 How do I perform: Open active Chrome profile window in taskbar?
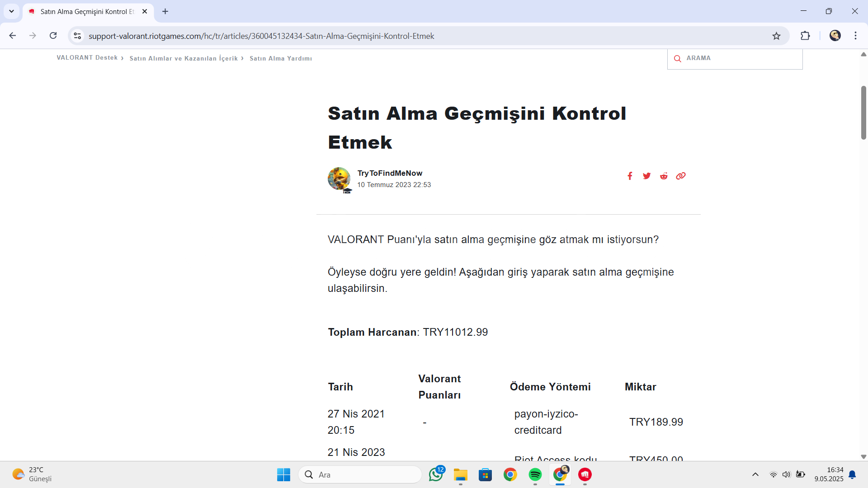[x=560, y=474]
